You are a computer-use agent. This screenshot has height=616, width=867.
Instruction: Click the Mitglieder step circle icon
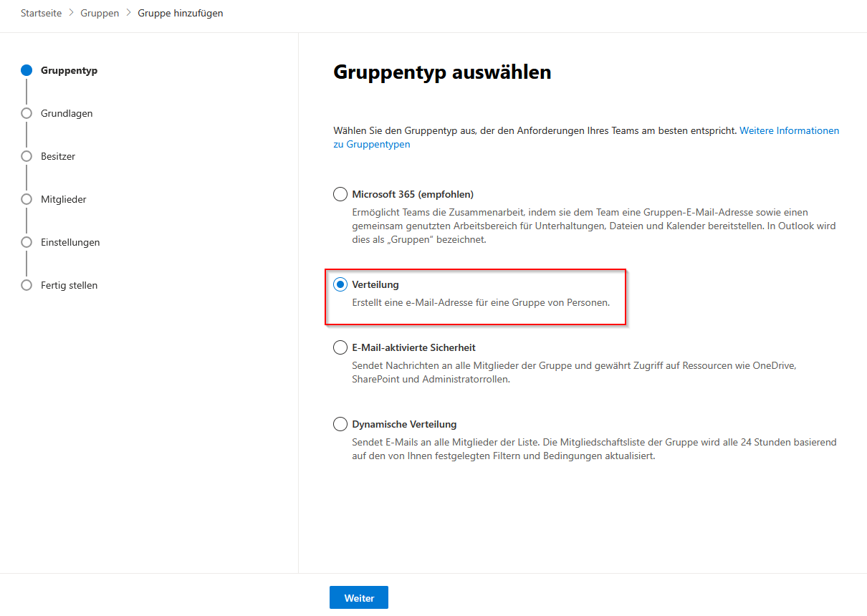[x=27, y=199]
